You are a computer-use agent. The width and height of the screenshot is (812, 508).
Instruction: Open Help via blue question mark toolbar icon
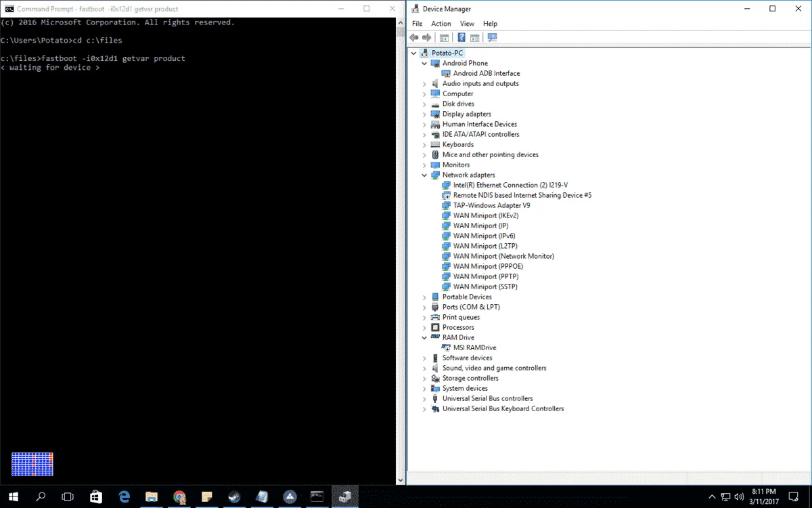click(461, 38)
